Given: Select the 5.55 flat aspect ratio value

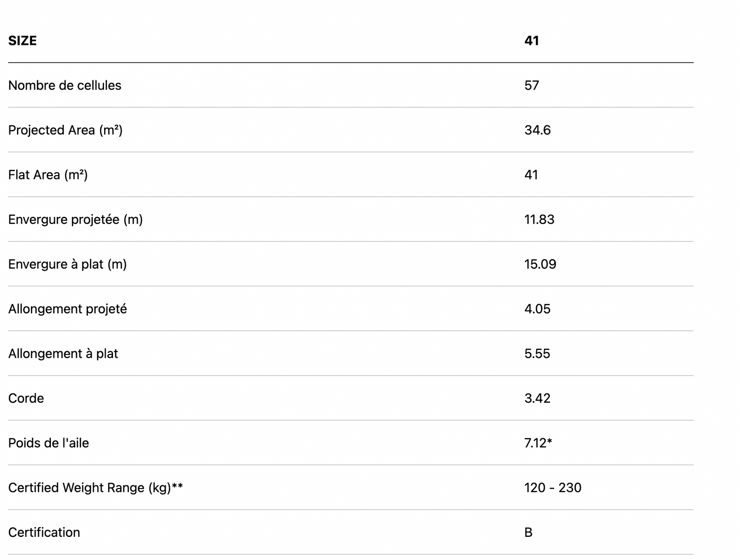Looking at the screenshot, I should (x=537, y=354).
